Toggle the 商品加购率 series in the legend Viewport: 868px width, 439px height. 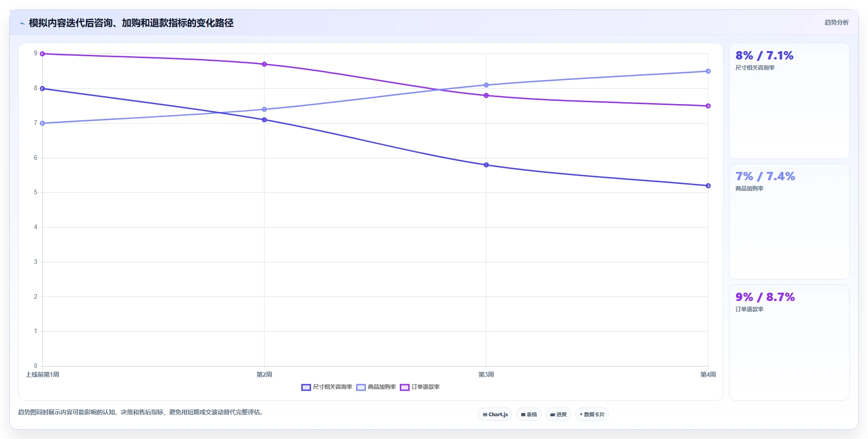376,387
